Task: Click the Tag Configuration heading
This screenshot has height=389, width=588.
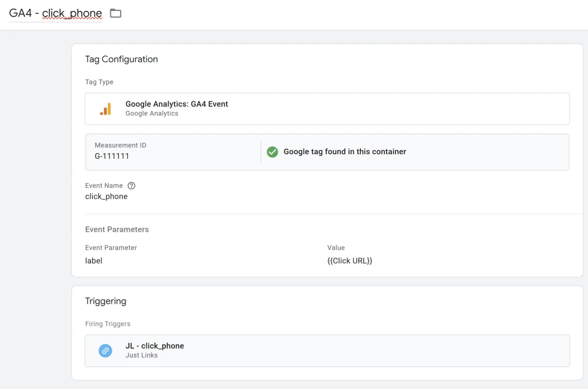Action: click(121, 59)
